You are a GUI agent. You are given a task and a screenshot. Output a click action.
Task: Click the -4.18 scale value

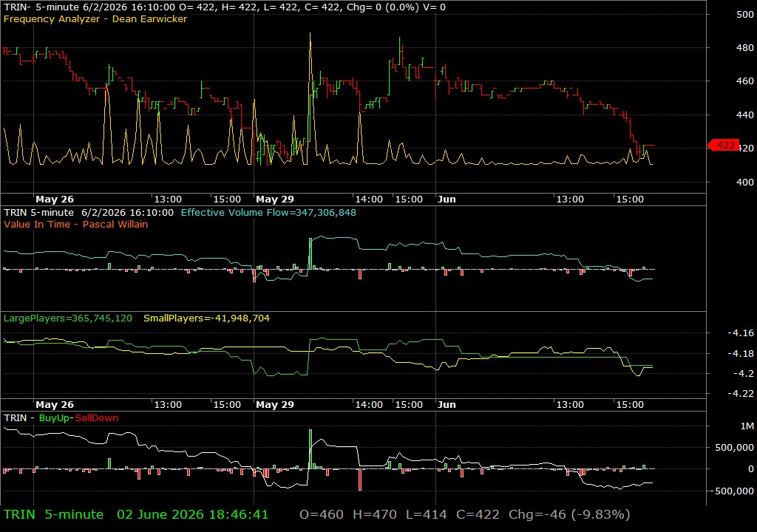[741, 353]
